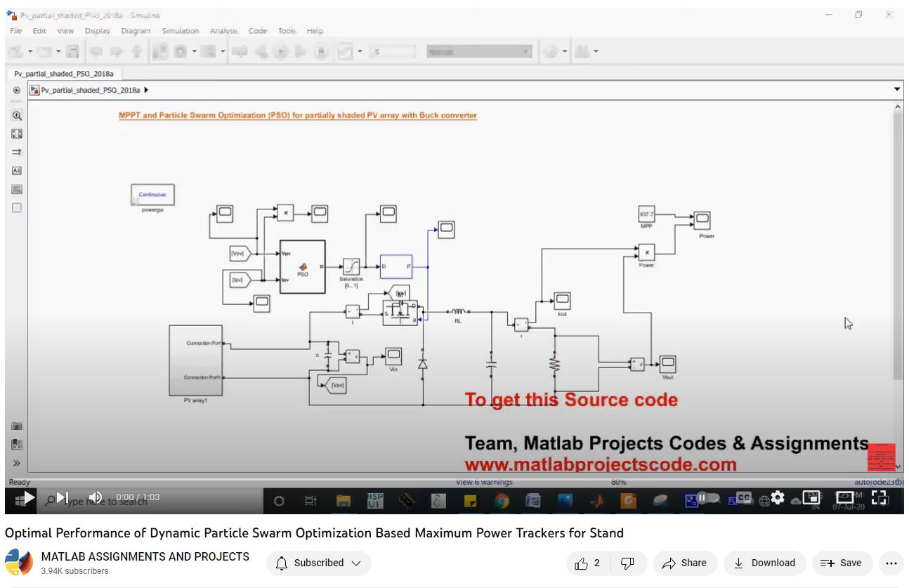The width and height of the screenshot is (909, 588).
Task: Click the Share button
Action: 685,563
